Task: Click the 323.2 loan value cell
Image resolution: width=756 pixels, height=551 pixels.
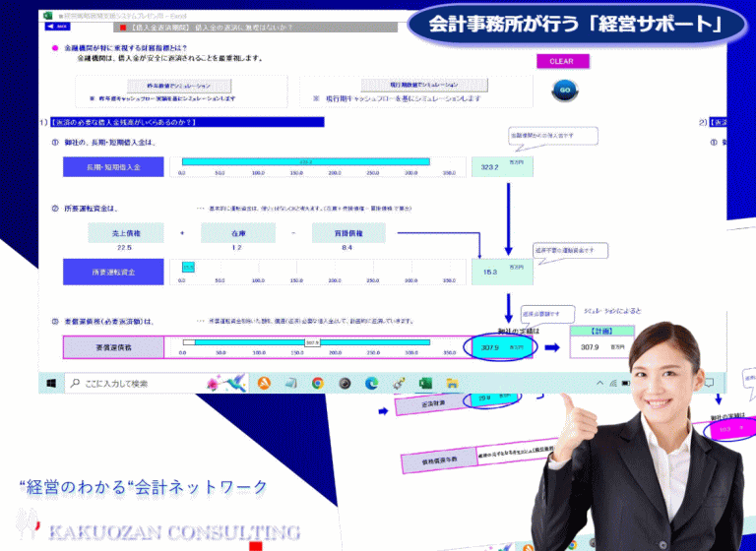Action: click(502, 167)
